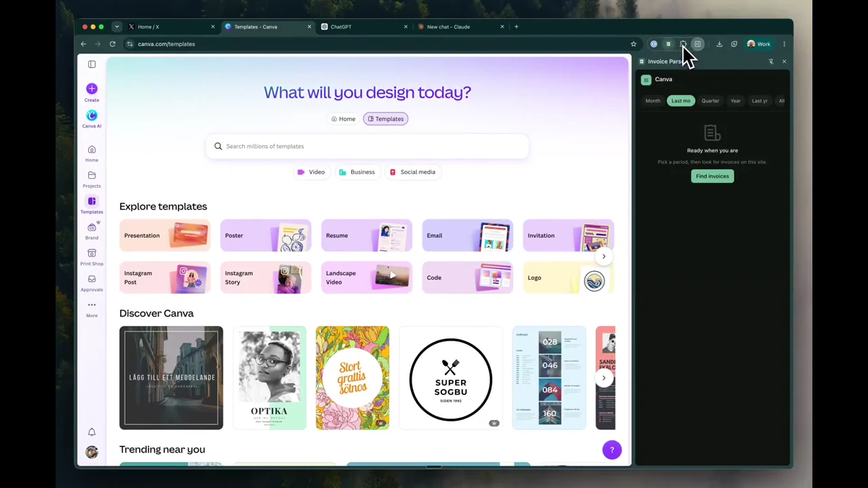
Task: Select the Year period chip
Action: (x=735, y=101)
